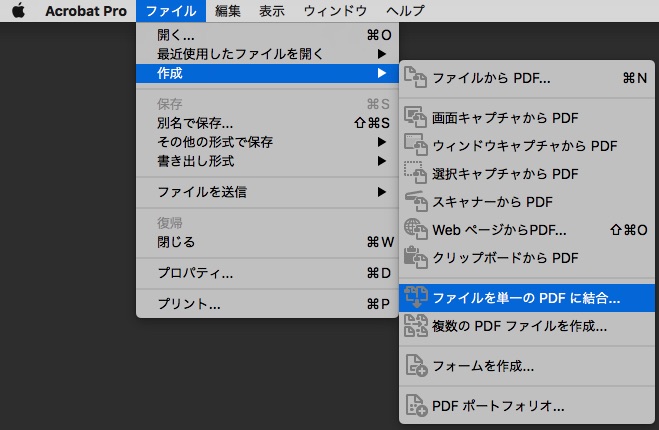Choose 別名で保存... menu entry
659x430 pixels.
[267, 123]
